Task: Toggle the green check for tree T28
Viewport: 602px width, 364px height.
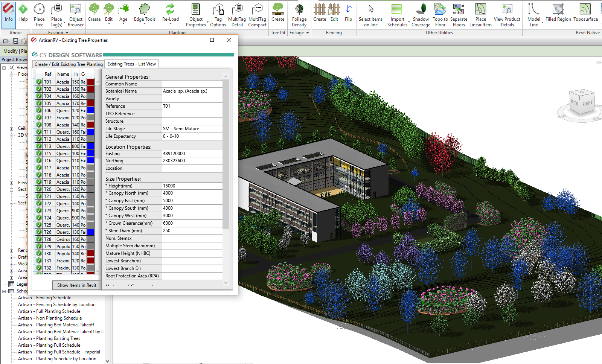Action: point(39,239)
